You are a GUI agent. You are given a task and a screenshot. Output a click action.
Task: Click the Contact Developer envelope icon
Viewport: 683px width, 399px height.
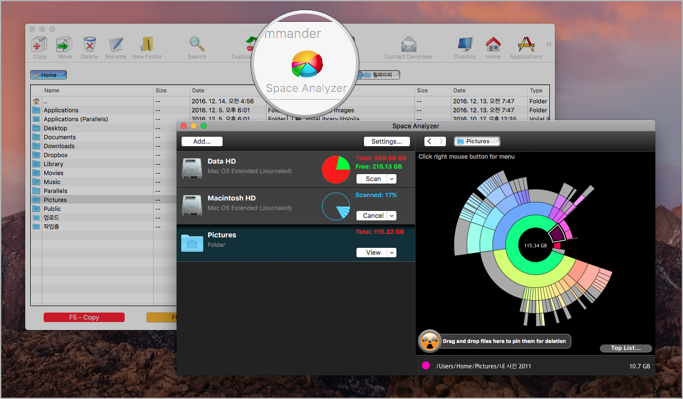(x=409, y=44)
